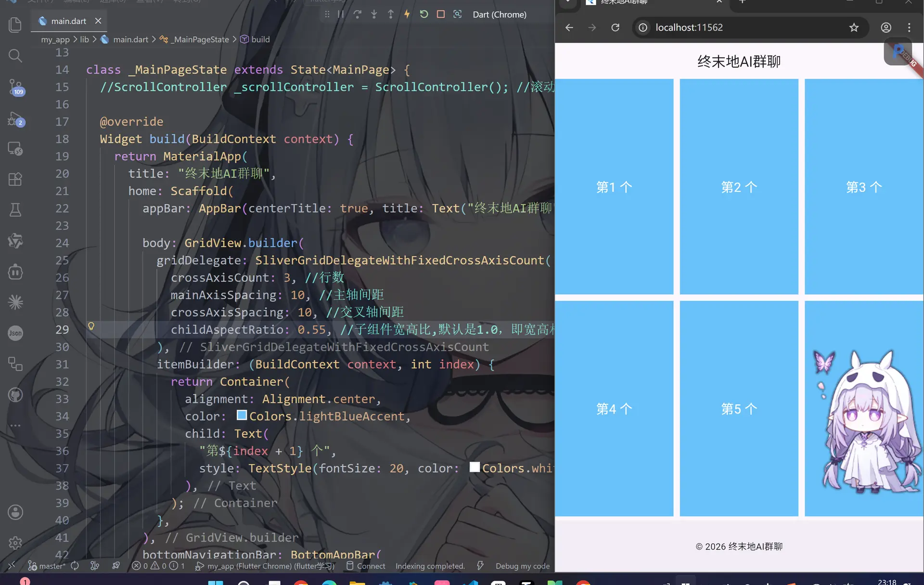The image size is (924, 585).
Task: Click my_app (Flutter Chrome) debug config
Action: 265,566
